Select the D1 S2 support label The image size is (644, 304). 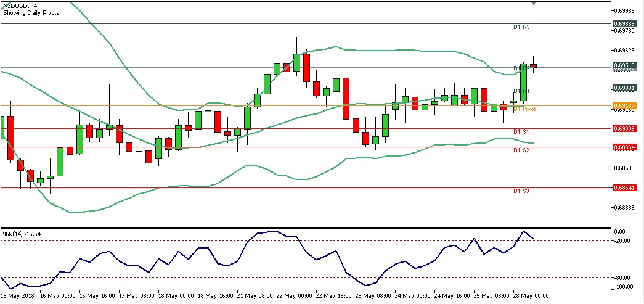click(521, 150)
